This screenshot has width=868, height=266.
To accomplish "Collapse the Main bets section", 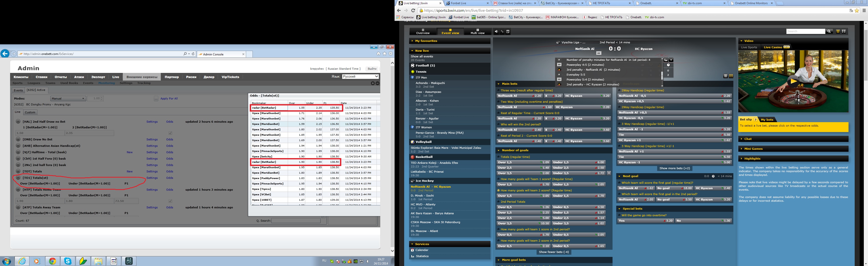I will 498,84.
